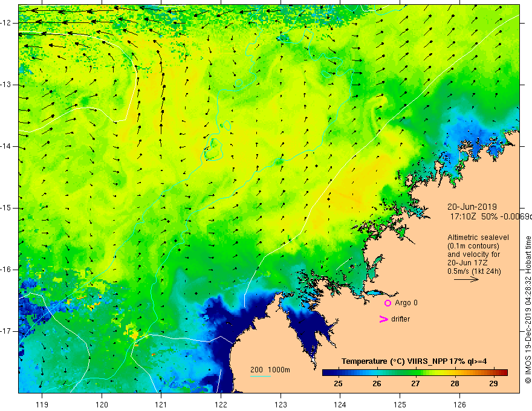Image resolution: width=532 pixels, height=411 pixels.
Task: Click latitude label -17
Action: [x=7, y=331]
